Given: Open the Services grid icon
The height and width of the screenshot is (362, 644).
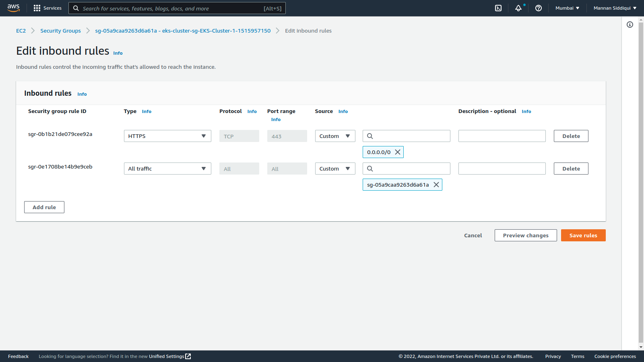Looking at the screenshot, I should (37, 8).
